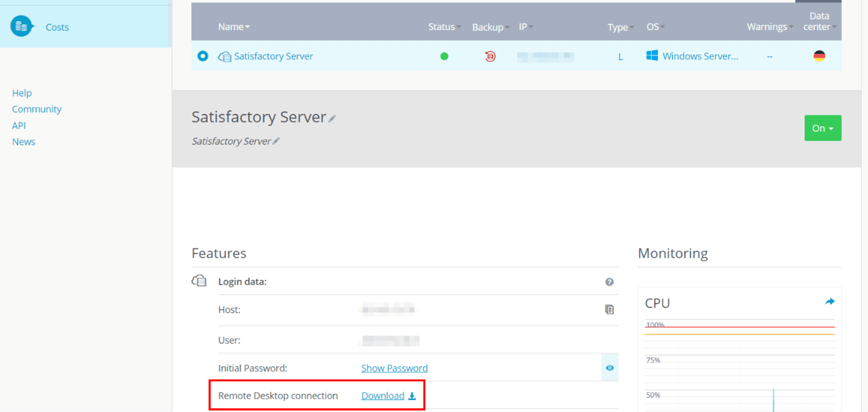Sort the server table by Name
The height and width of the screenshot is (412, 868).
point(234,27)
